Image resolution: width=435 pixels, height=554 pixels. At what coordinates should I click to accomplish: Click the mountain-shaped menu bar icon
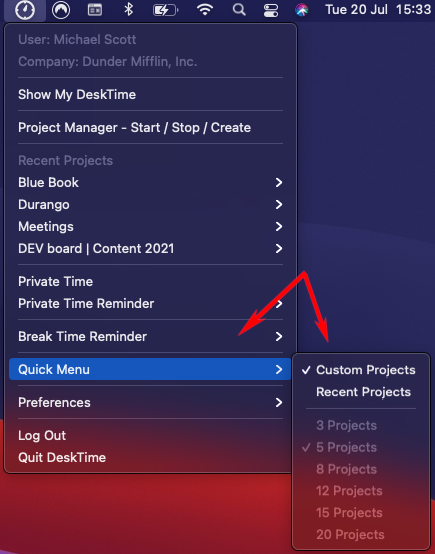click(61, 10)
